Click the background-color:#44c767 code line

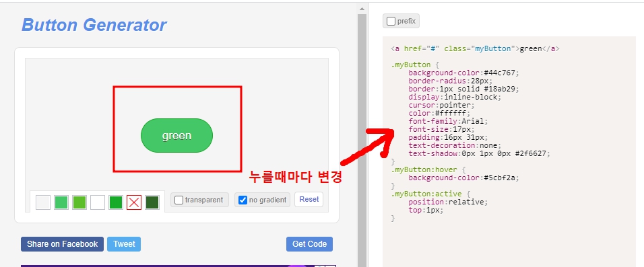[x=464, y=73]
